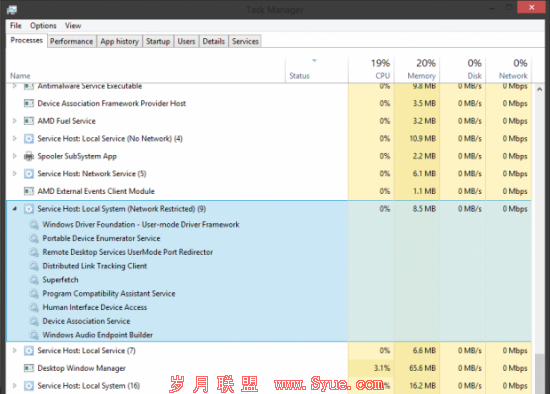Switch to the Startup tab
Image resolution: width=550 pixels, height=394 pixels.
(158, 41)
